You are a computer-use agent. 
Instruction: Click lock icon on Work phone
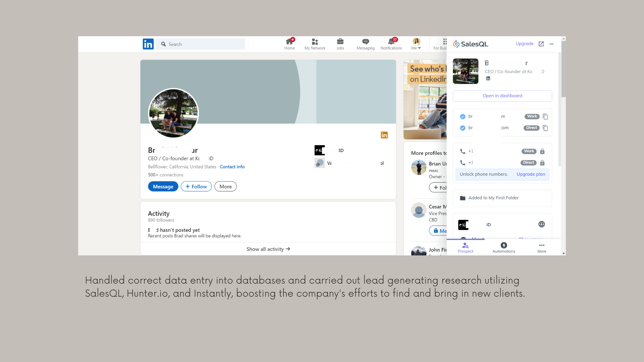542,152
